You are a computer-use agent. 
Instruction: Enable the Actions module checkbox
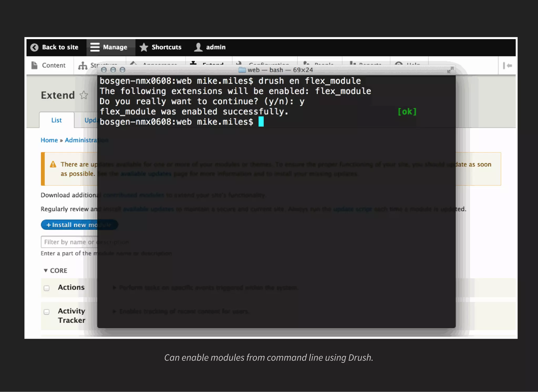(x=46, y=288)
